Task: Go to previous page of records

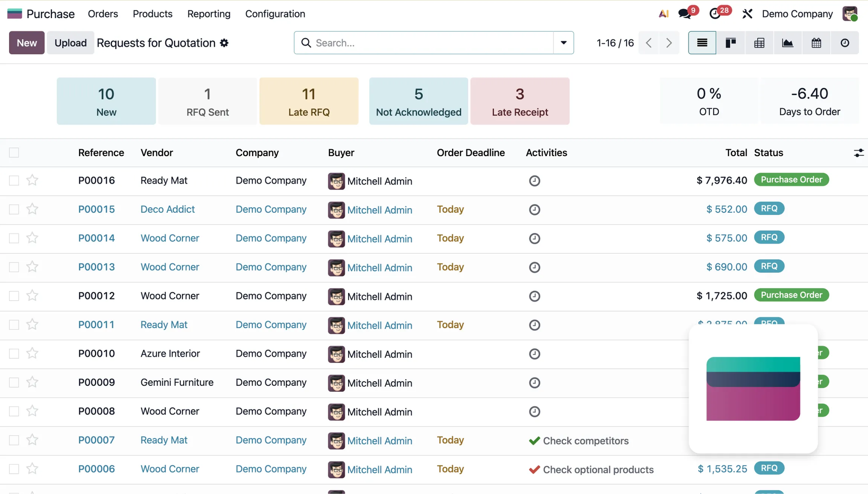Action: click(649, 43)
